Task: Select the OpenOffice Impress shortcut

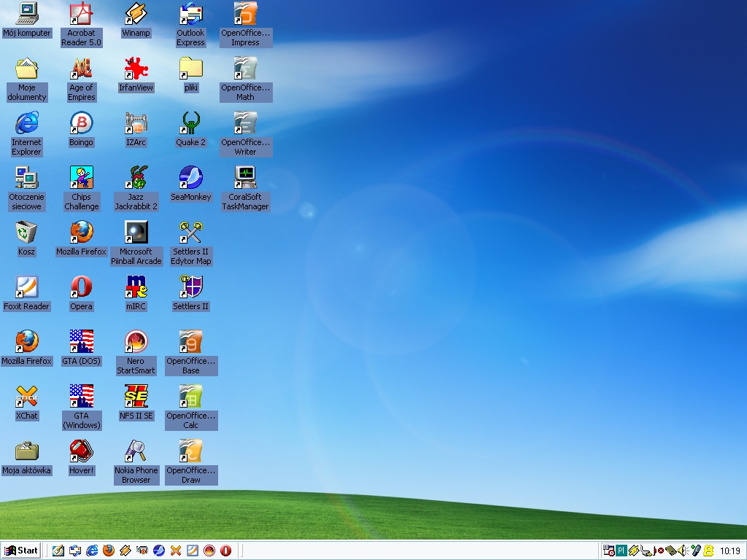Action: coord(245,25)
